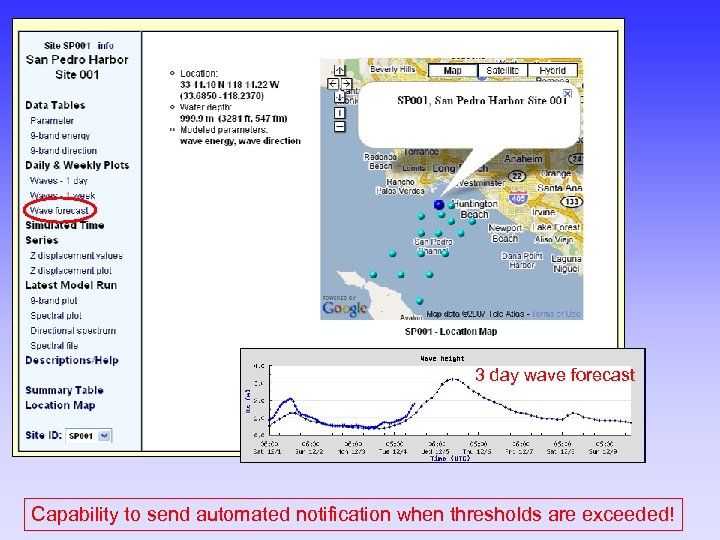
Task: Open the Directional spectrum link
Action: point(73,331)
